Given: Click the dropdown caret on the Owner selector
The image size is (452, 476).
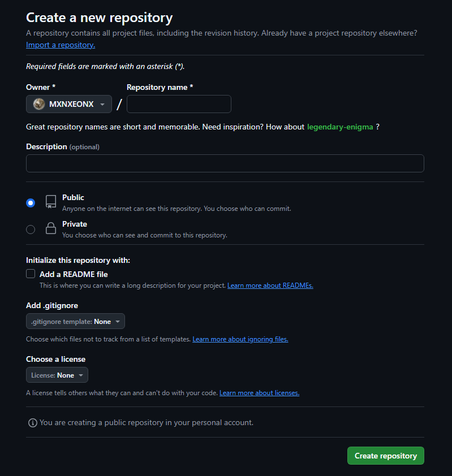Looking at the screenshot, I should (102, 104).
